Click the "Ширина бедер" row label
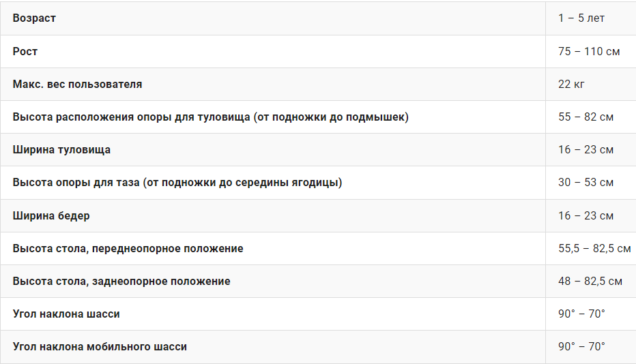 [x=51, y=216]
